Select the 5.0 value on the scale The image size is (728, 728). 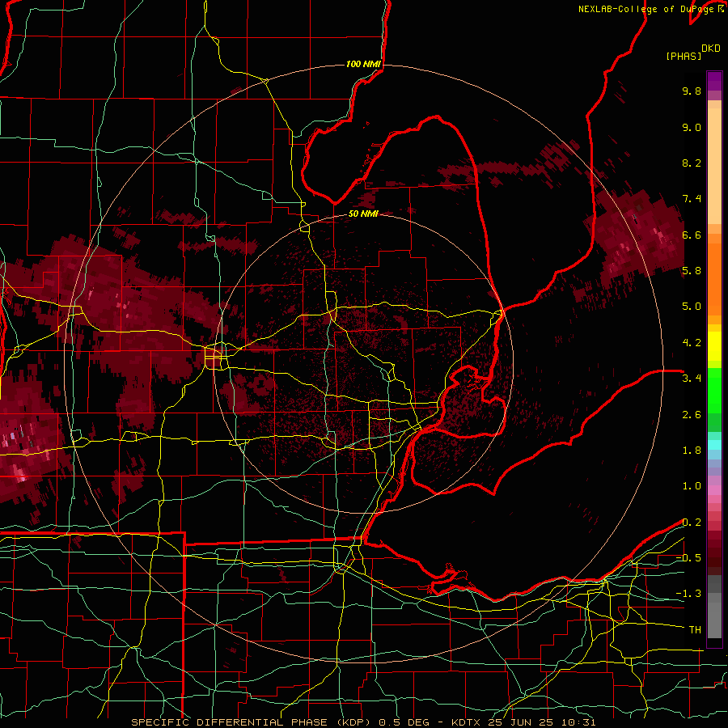tap(692, 307)
